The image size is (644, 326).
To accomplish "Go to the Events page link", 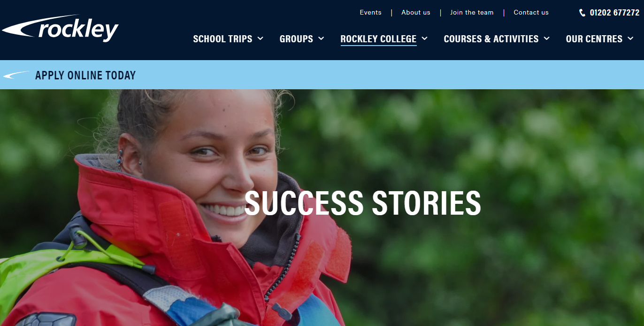I will coord(370,13).
